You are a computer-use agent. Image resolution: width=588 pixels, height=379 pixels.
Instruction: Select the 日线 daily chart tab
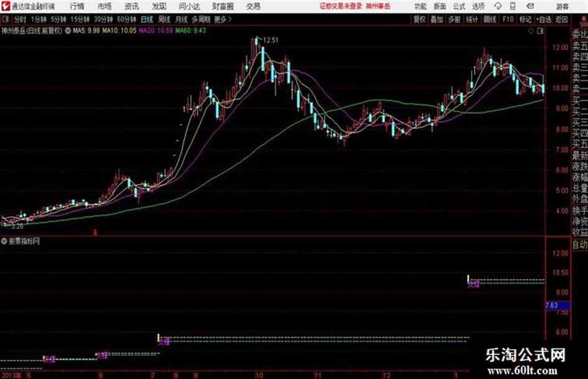point(147,19)
